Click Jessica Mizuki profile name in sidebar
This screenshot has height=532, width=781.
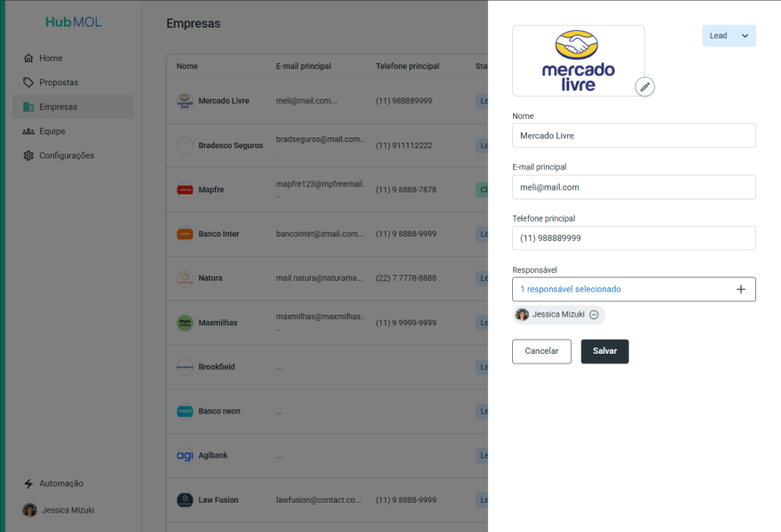(x=67, y=510)
